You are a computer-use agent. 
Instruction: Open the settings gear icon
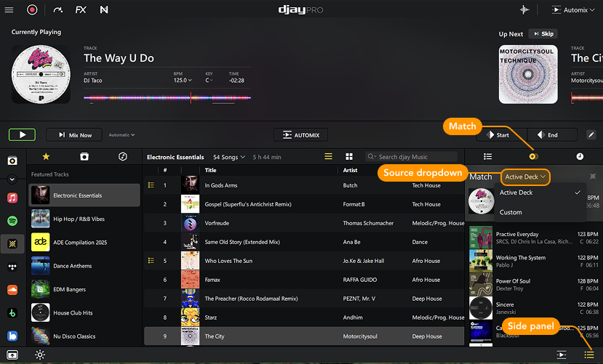click(x=39, y=355)
